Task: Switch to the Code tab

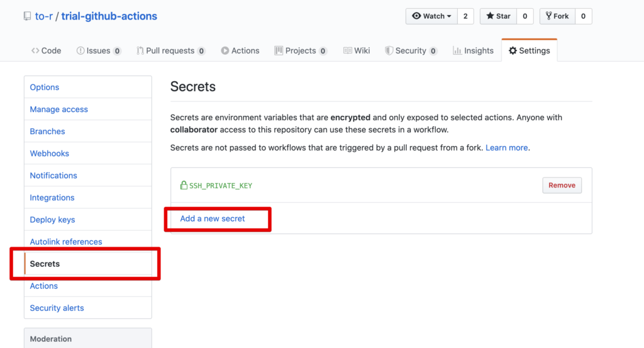Action: pos(46,50)
